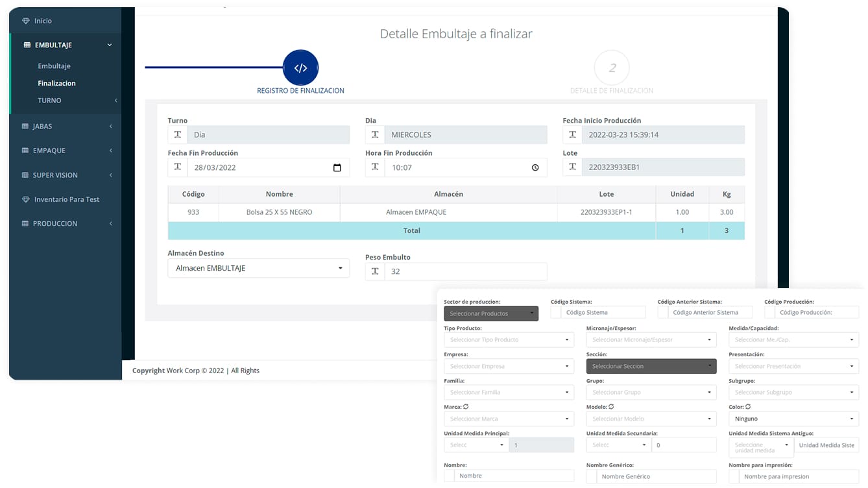
Task: Click the refresh icon next to Marca
Action: coord(466,407)
